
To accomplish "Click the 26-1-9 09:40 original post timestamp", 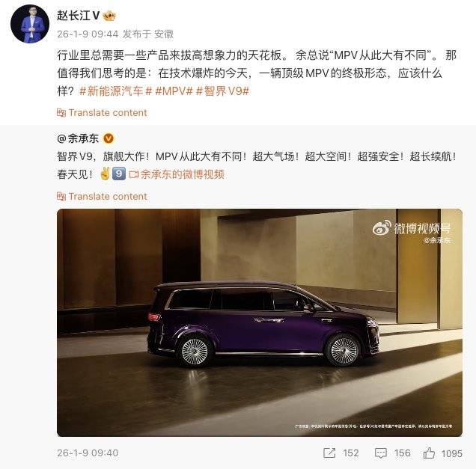I will (x=88, y=453).
